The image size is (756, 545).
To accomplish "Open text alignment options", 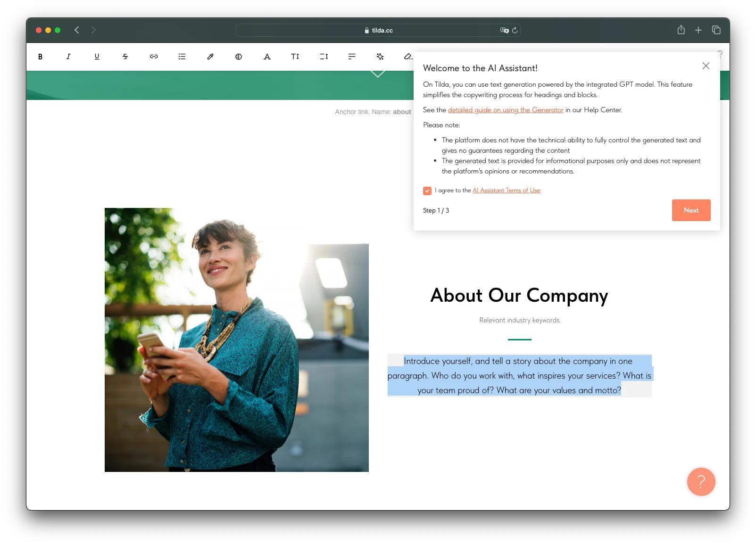I will coord(352,57).
